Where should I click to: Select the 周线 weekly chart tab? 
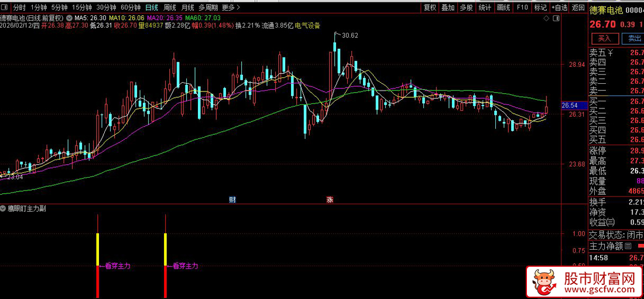(170, 8)
